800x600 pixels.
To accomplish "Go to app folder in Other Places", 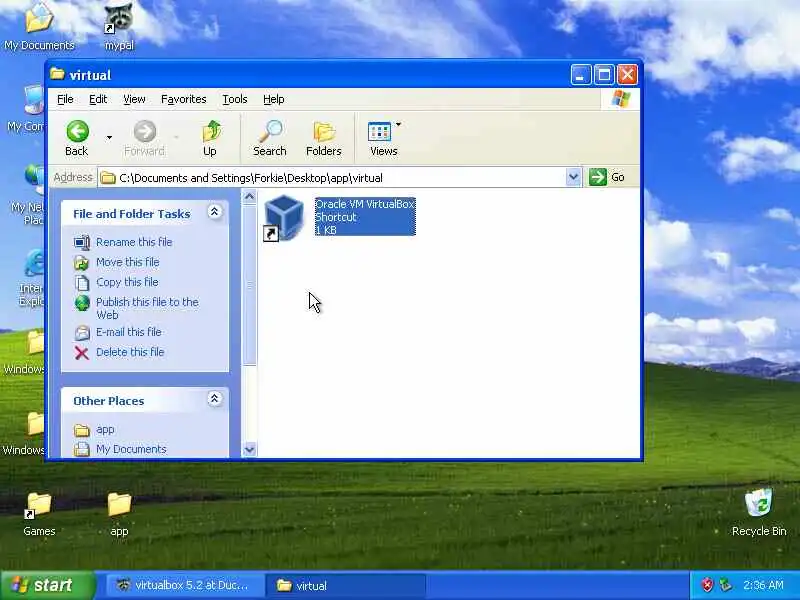I will pos(105,430).
